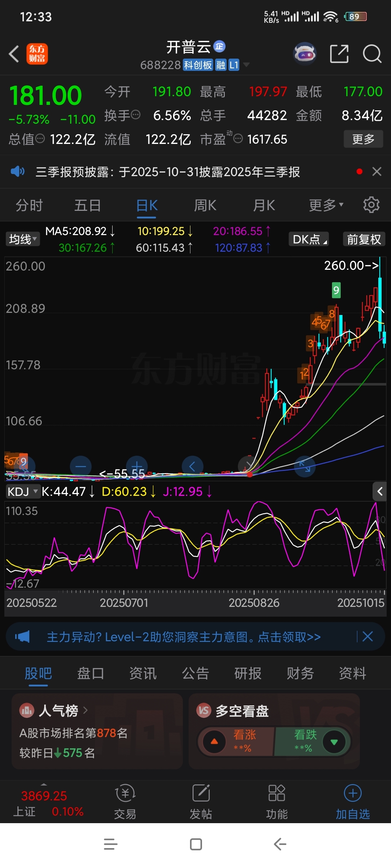
Task: Open the 盘口 tab
Action: [91, 673]
